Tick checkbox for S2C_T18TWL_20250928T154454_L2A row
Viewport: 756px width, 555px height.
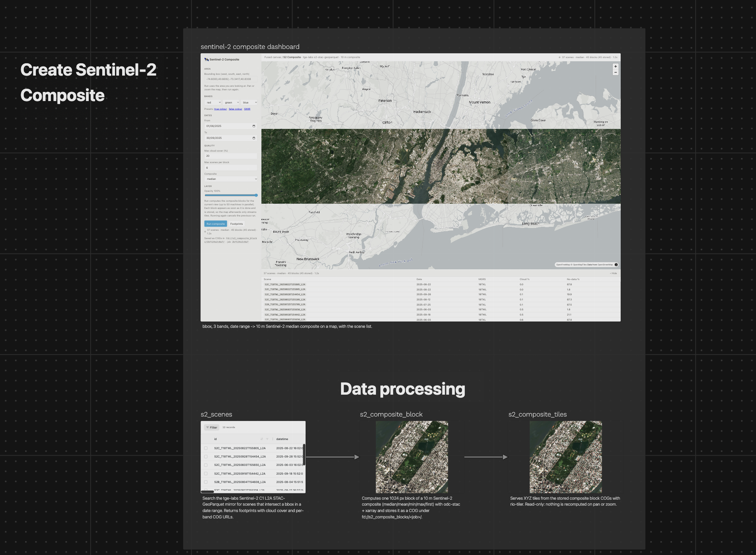pos(206,456)
